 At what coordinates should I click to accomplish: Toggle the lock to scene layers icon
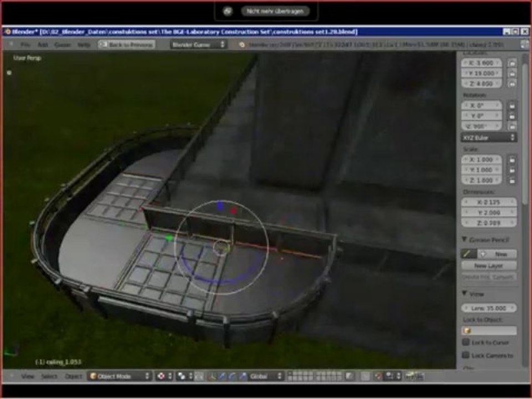(x=349, y=376)
